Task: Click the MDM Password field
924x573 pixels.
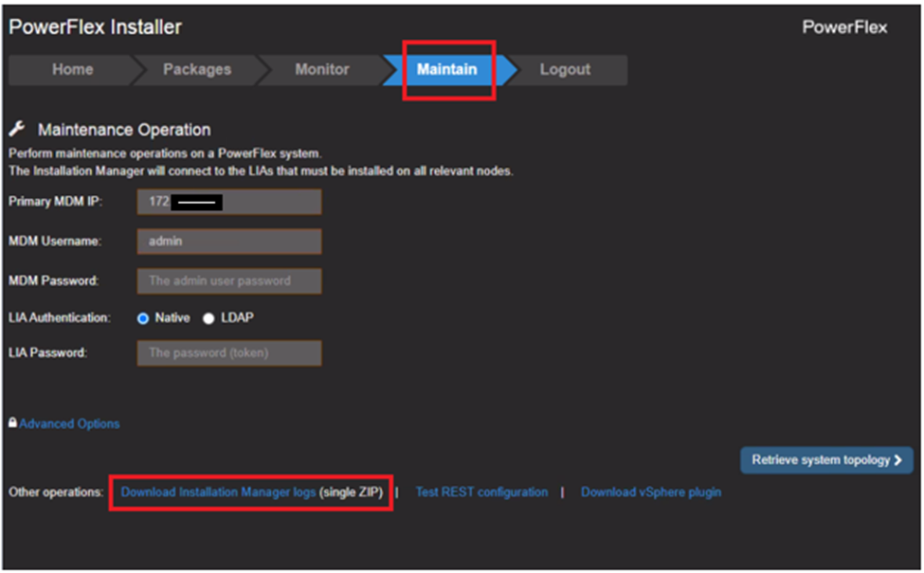Action: 229,281
